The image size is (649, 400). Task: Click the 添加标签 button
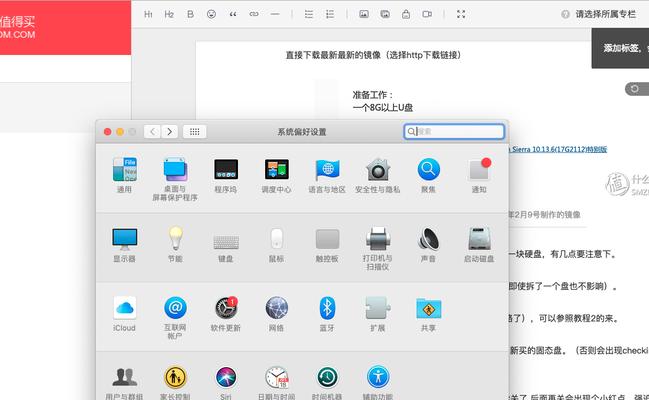[620, 48]
